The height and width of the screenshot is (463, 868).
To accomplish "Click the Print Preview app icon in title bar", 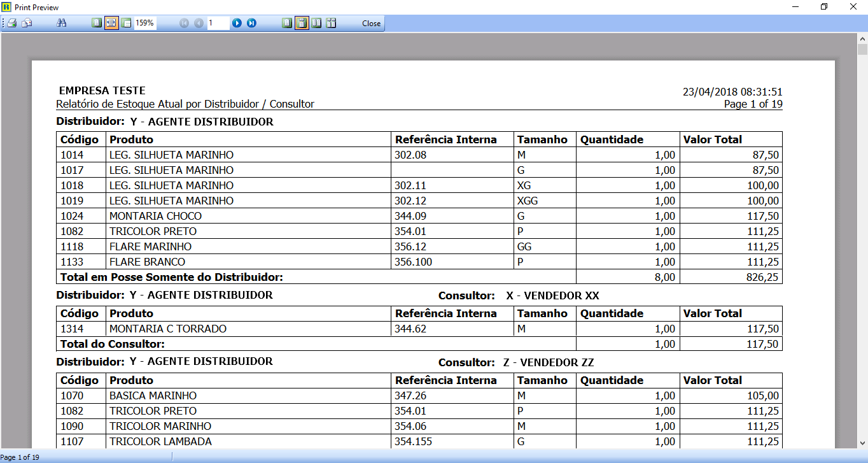I will 8,7.
